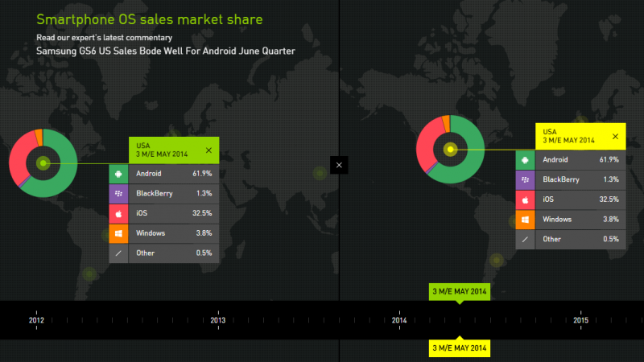The image size is (644, 362).
Task: Click the Windows icon in left panel
Action: 118,233
